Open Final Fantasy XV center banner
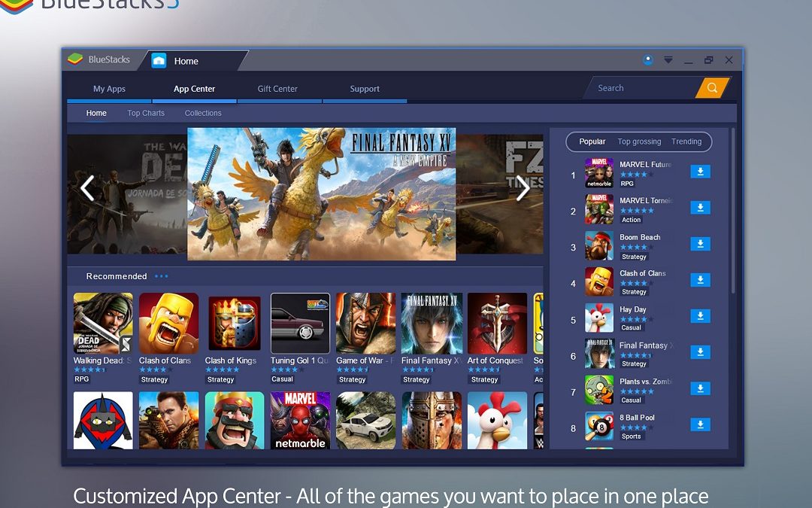The image size is (812, 508). pos(322,194)
